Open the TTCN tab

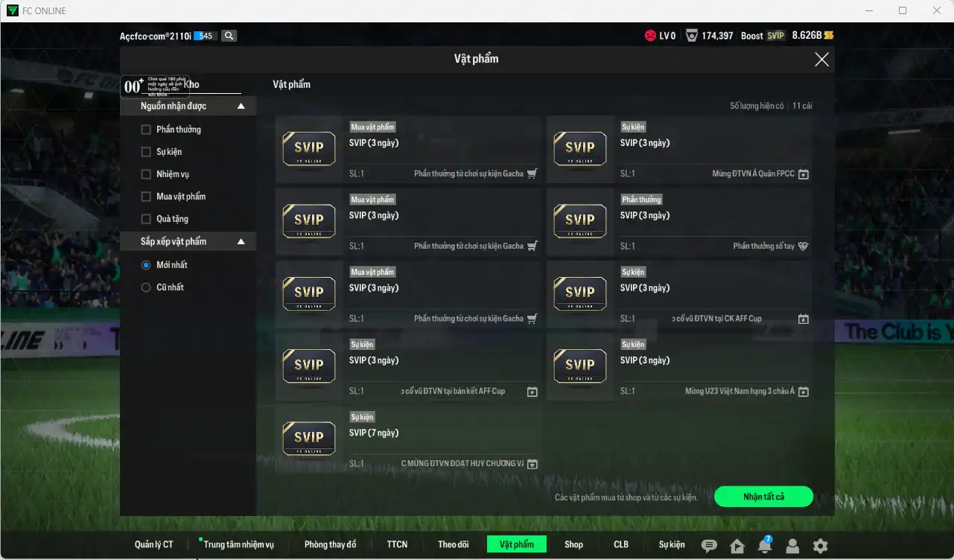coord(397,544)
